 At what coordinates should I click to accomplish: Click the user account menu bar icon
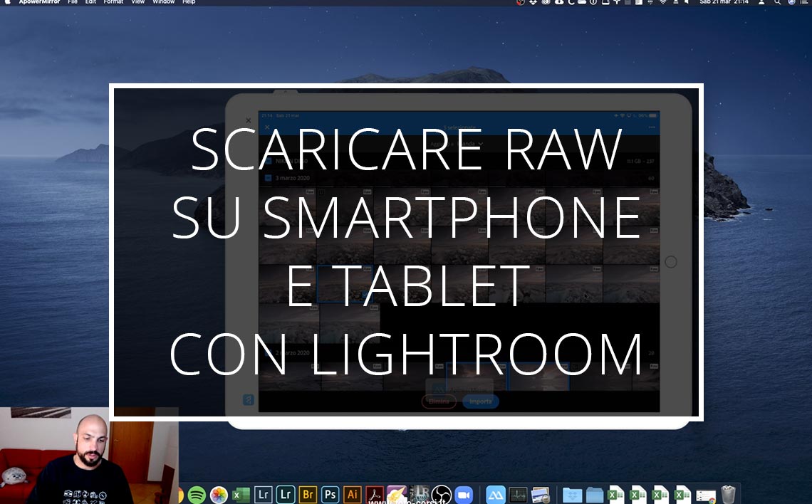point(761,2)
